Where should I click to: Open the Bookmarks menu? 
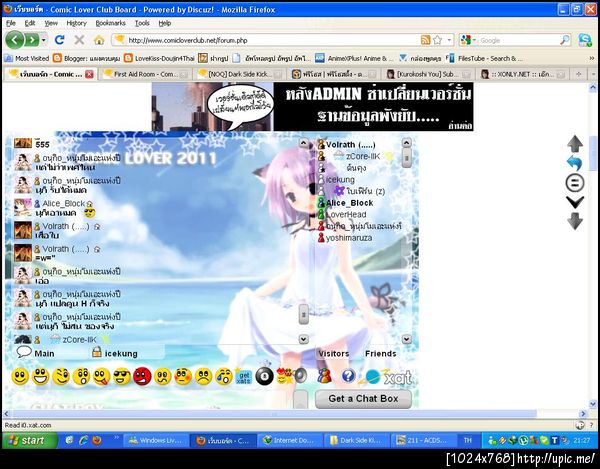(x=110, y=23)
